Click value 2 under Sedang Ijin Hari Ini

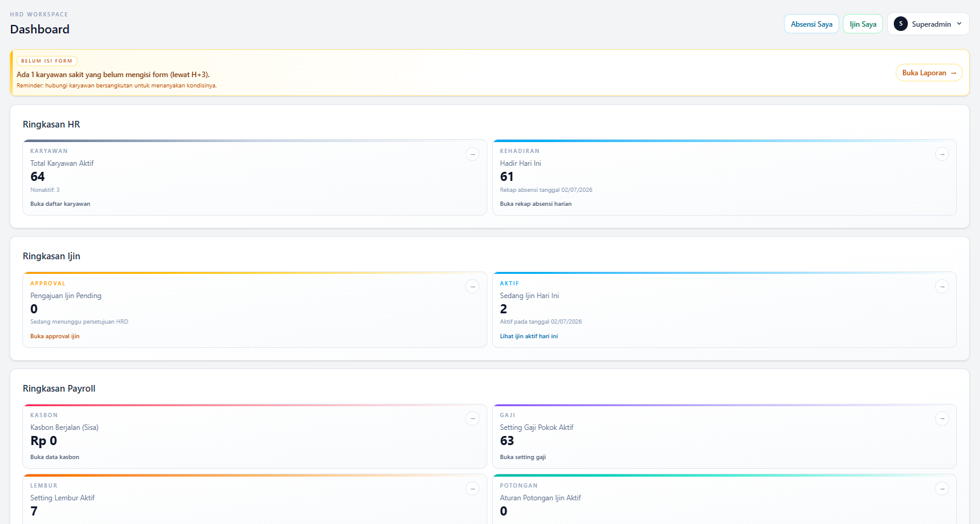(x=503, y=309)
